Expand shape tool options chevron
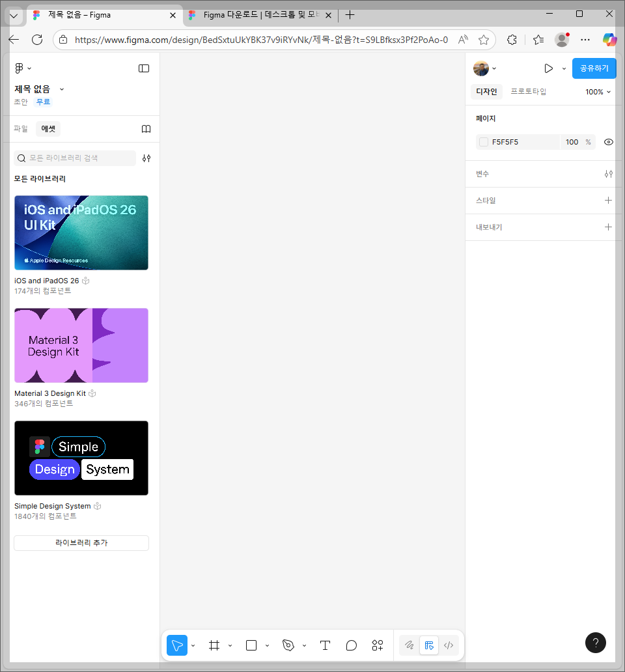 coord(268,645)
